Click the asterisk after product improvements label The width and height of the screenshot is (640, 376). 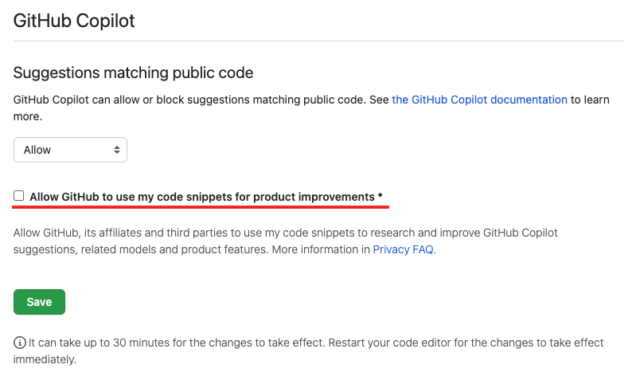(380, 195)
